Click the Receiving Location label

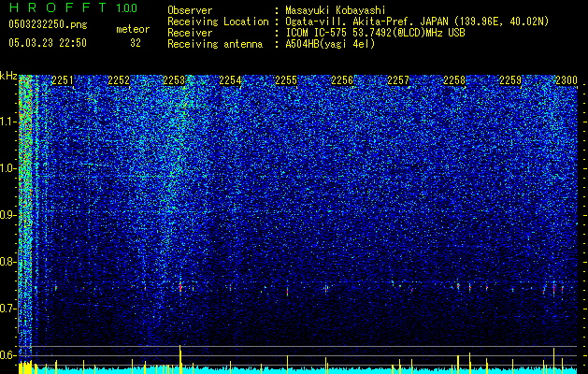click(x=218, y=22)
